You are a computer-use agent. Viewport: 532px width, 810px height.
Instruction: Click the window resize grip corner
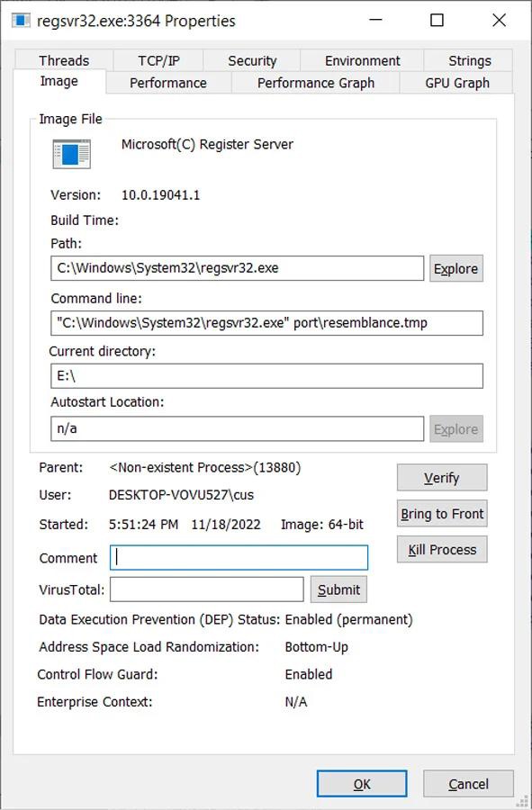pyautogui.click(x=522, y=801)
